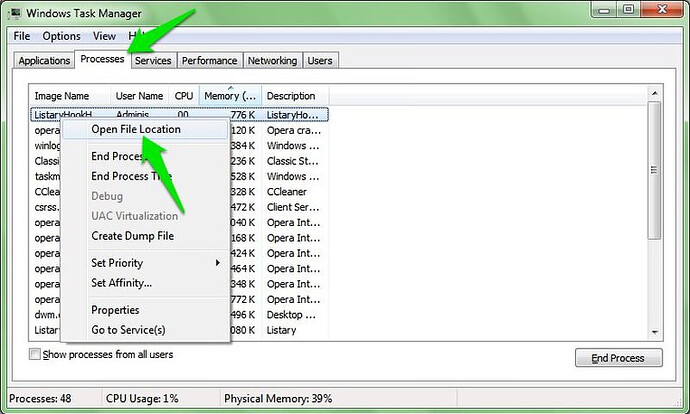Open Properties from context menu

145,310
